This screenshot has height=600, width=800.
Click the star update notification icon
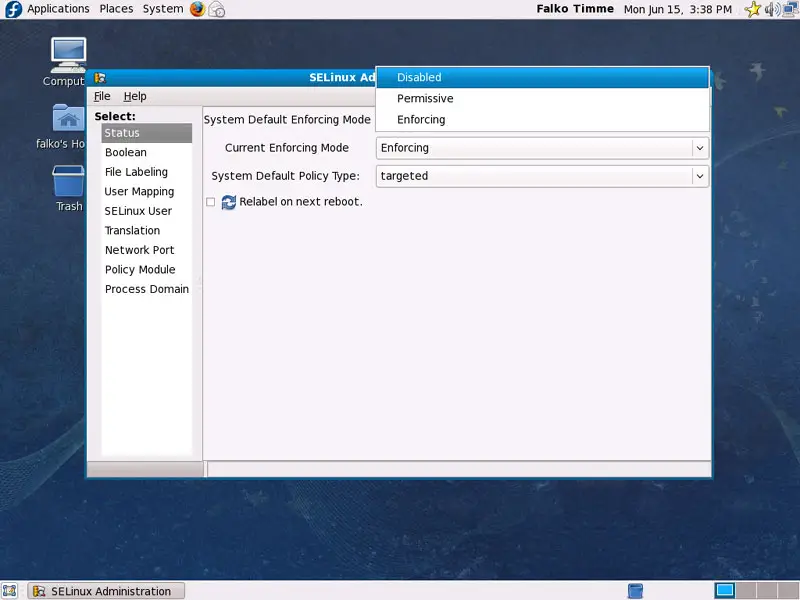pos(753,9)
